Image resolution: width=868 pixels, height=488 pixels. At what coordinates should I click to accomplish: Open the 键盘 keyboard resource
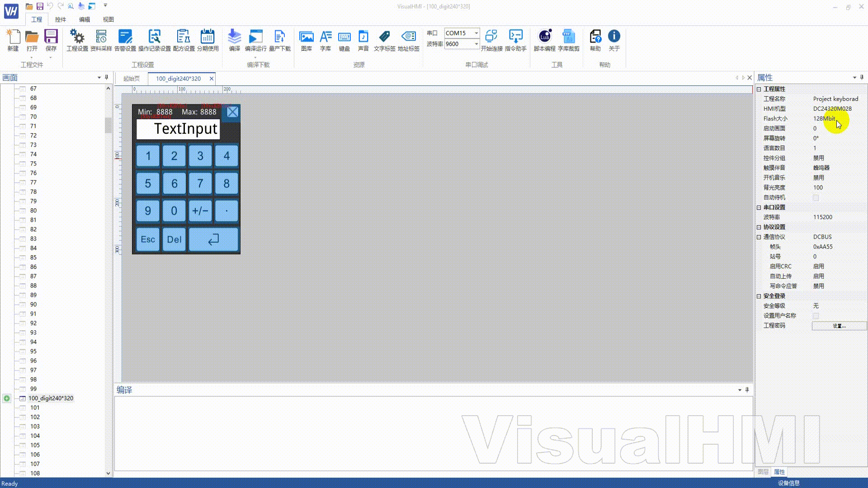coord(344,40)
